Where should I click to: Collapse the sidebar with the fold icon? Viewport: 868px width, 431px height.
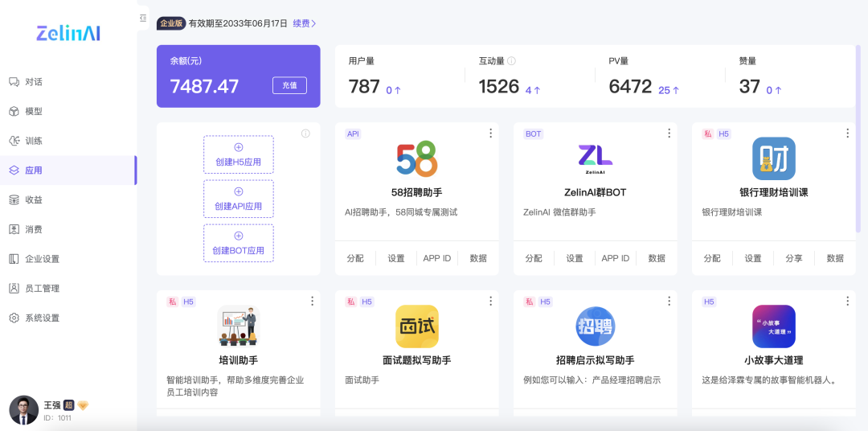(x=143, y=18)
